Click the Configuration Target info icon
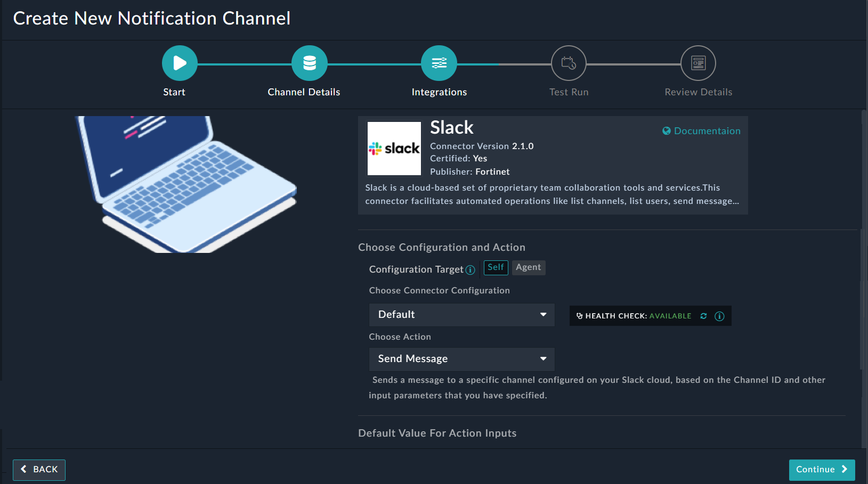Image resolution: width=868 pixels, height=484 pixels. click(x=470, y=270)
